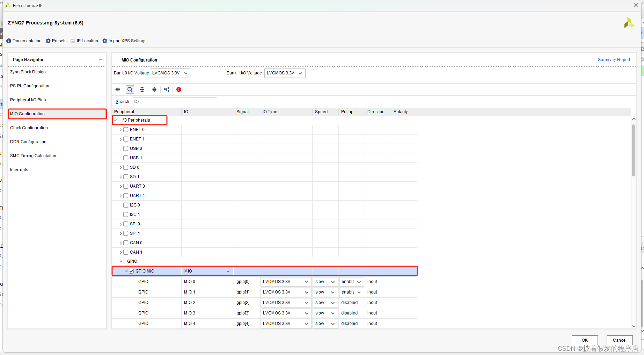
Task: Click the scroll up arrow of table
Action: click(634, 119)
